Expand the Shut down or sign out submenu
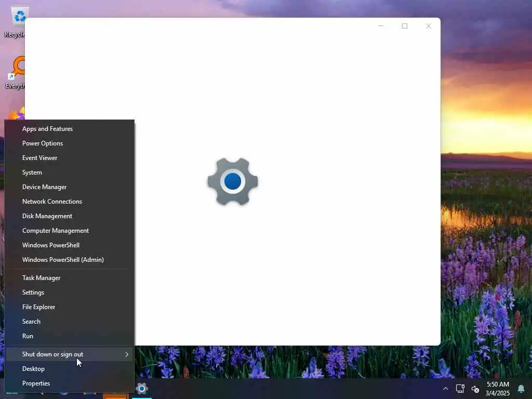Image resolution: width=532 pixels, height=399 pixels. pos(70,354)
